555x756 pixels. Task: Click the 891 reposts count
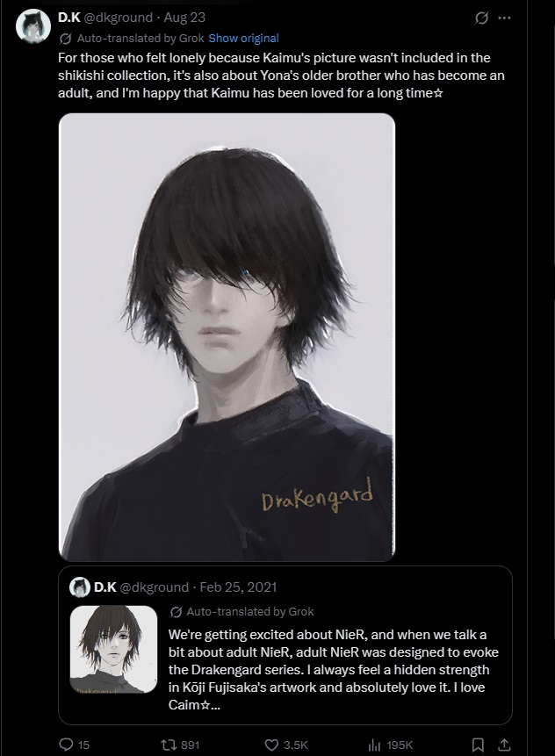pos(190,745)
